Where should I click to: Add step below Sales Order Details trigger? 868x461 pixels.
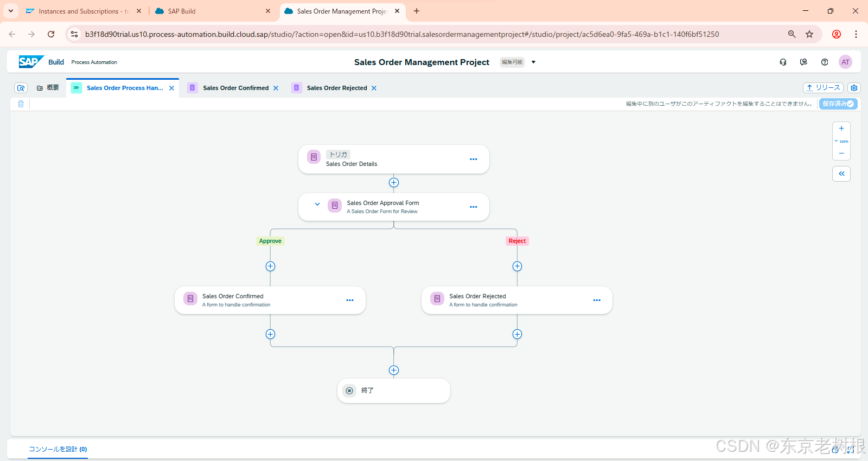[394, 183]
